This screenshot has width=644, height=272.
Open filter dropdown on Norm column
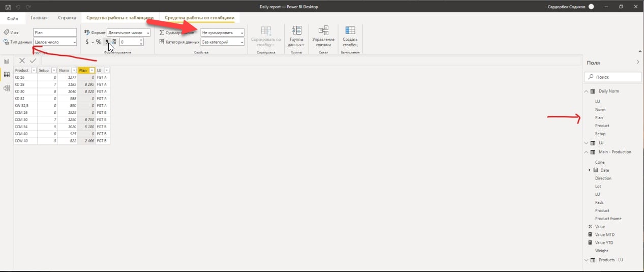pyautogui.click(x=74, y=70)
